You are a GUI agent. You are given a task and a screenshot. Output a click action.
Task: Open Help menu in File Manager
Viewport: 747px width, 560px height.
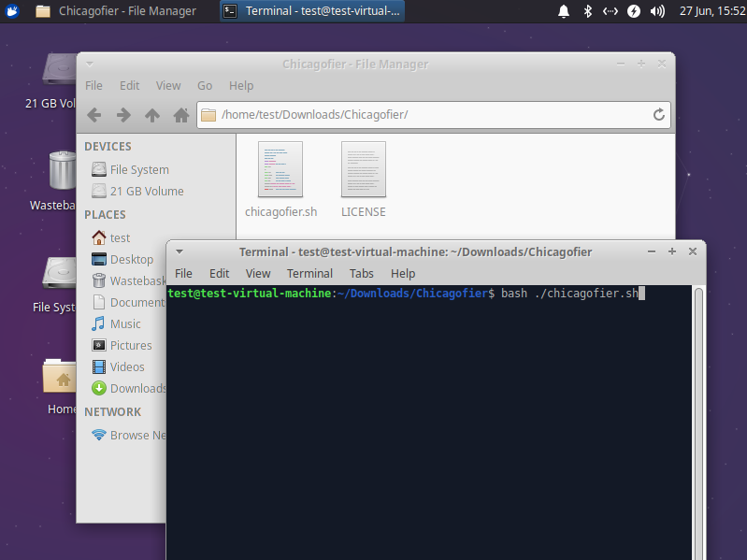[241, 86]
